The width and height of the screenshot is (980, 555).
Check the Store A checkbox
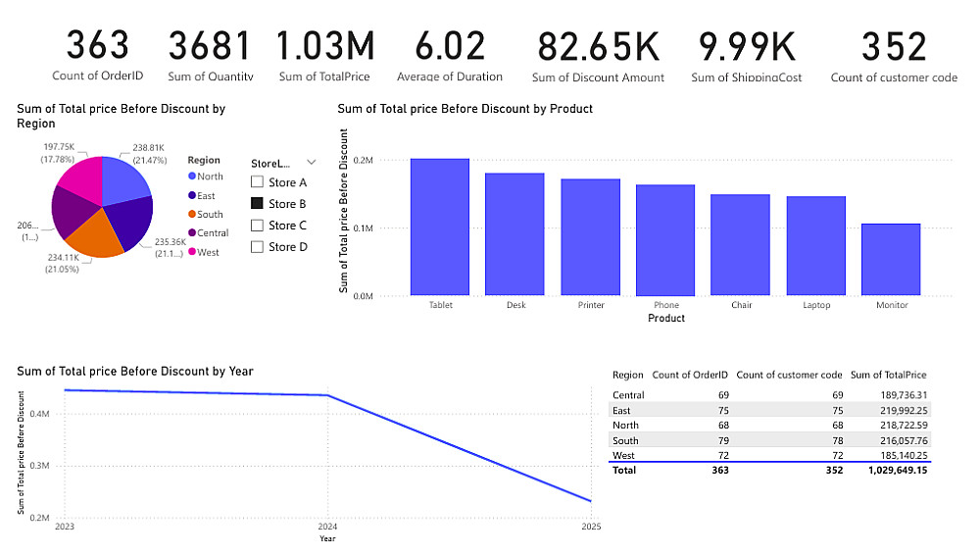[257, 182]
